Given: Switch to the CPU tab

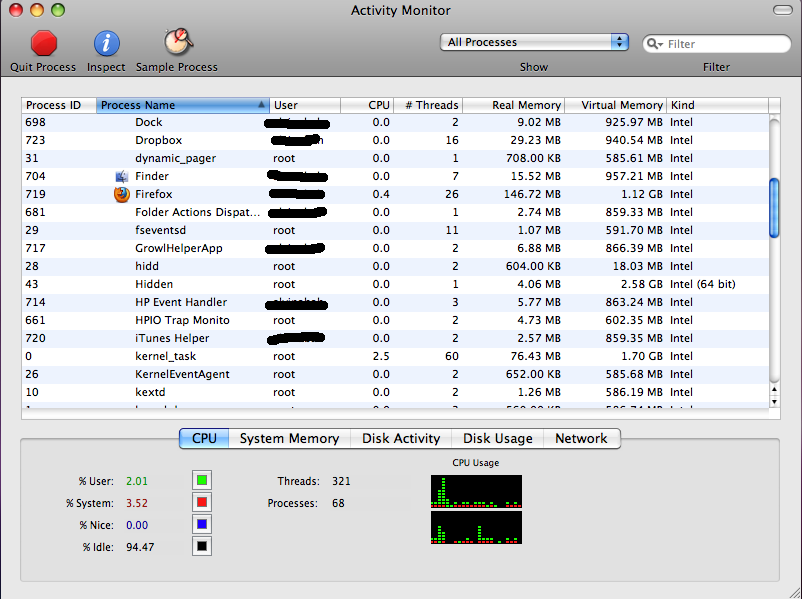Looking at the screenshot, I should click(x=204, y=439).
